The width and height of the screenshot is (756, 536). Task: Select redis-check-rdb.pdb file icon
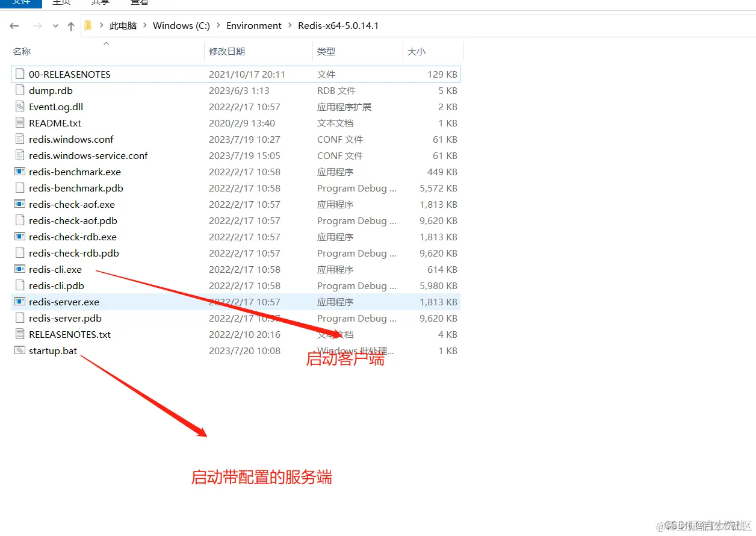[20, 253]
